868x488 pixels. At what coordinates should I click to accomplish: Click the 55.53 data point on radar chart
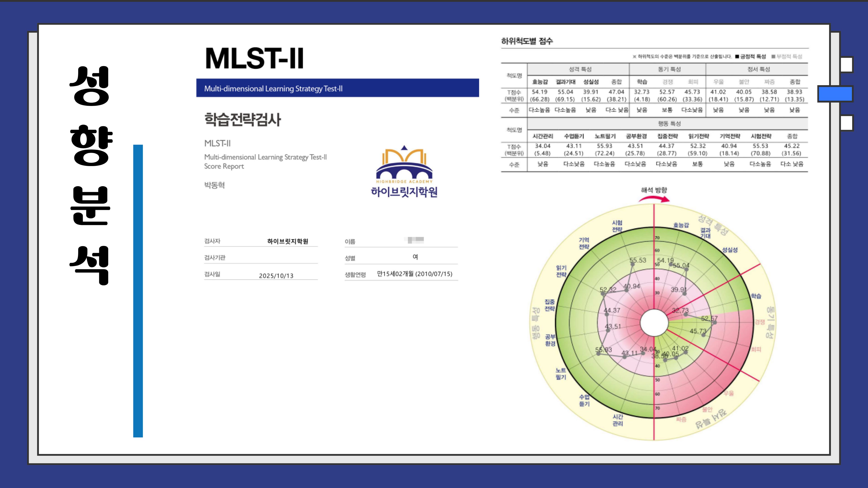point(632,264)
